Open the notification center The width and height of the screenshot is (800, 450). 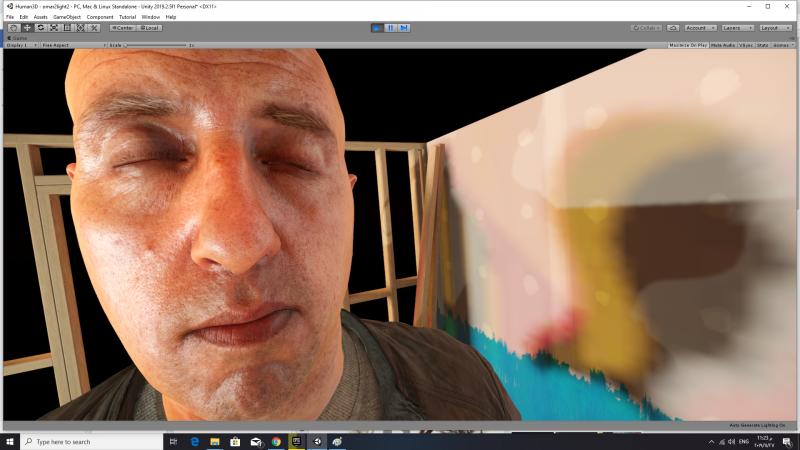click(x=787, y=442)
